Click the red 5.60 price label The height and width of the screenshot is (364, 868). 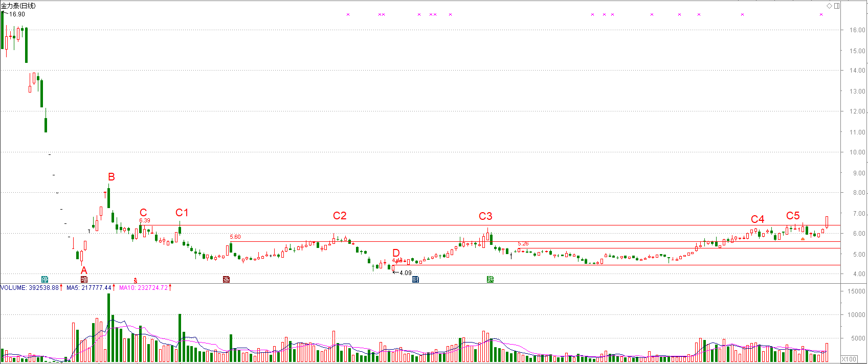pyautogui.click(x=235, y=237)
